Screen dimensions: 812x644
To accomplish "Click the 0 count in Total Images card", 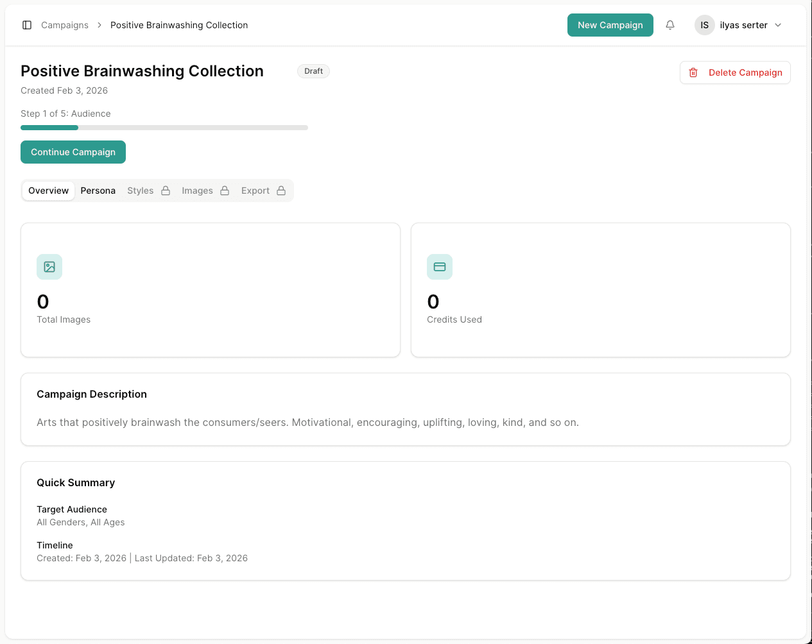I will click(43, 301).
